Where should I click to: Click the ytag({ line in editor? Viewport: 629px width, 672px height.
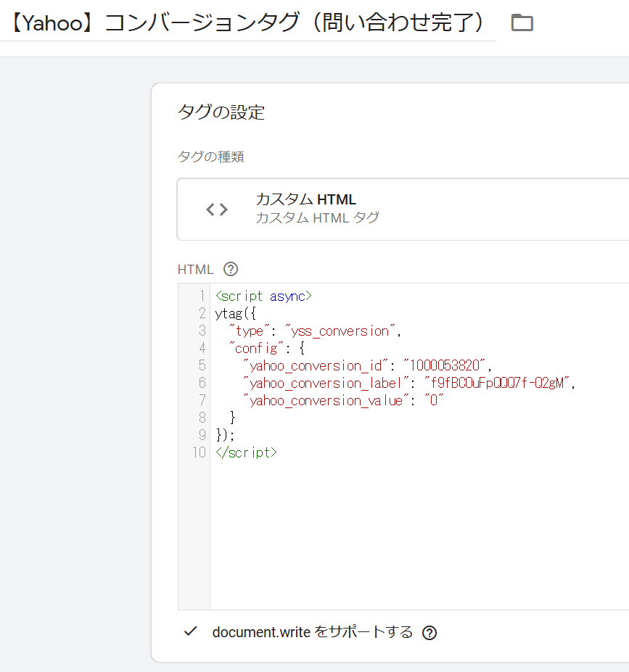tap(235, 314)
